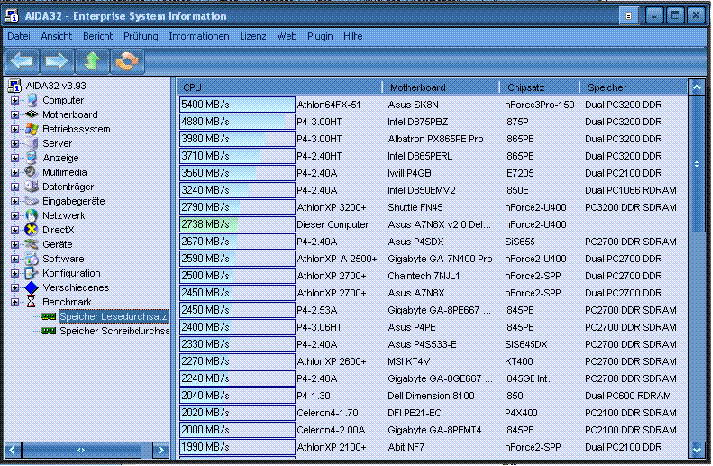Expand the Computer tree node
713x466 pixels.
(x=15, y=100)
